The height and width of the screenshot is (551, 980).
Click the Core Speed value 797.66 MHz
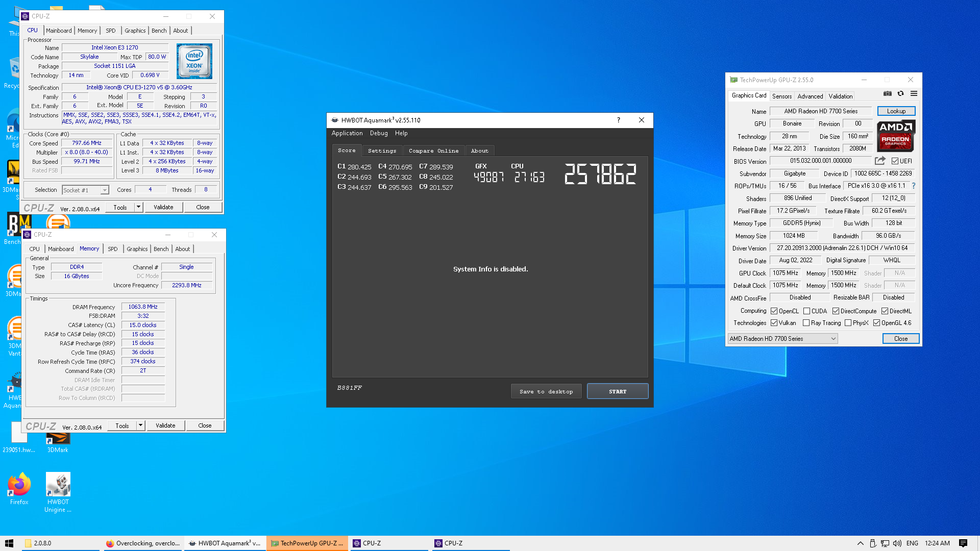pyautogui.click(x=87, y=143)
